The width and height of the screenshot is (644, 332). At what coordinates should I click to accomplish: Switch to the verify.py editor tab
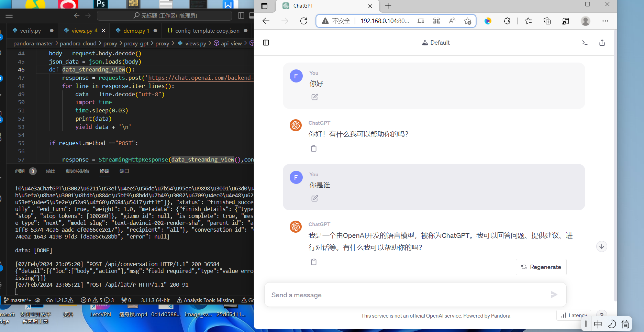(x=30, y=31)
